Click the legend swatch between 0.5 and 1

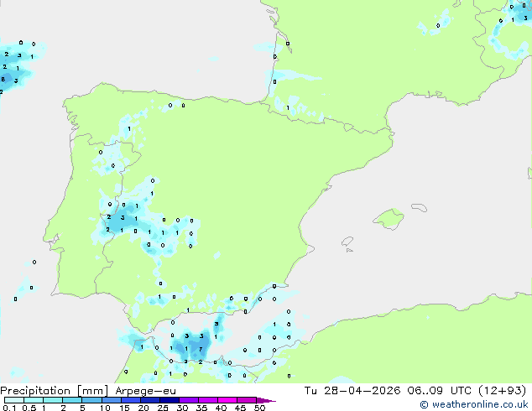(x=34, y=400)
